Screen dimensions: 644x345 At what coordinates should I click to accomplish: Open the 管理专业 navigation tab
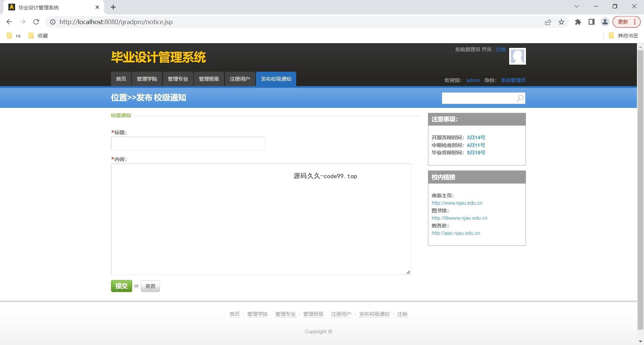[178, 79]
